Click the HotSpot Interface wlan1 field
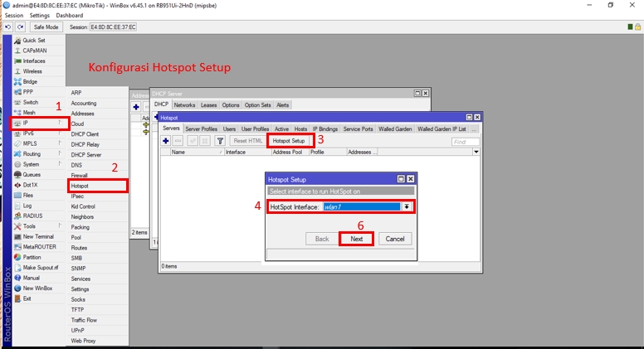This screenshot has width=644, height=349. click(362, 206)
